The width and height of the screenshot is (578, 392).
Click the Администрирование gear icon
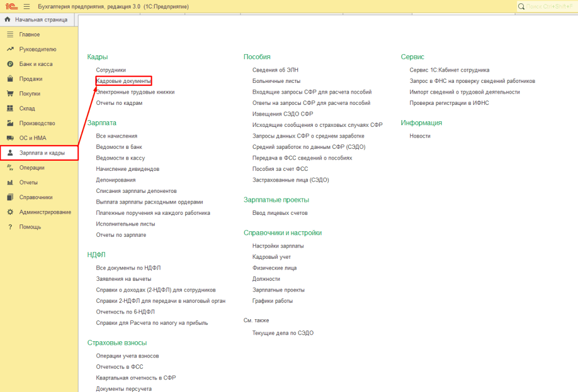click(x=10, y=212)
